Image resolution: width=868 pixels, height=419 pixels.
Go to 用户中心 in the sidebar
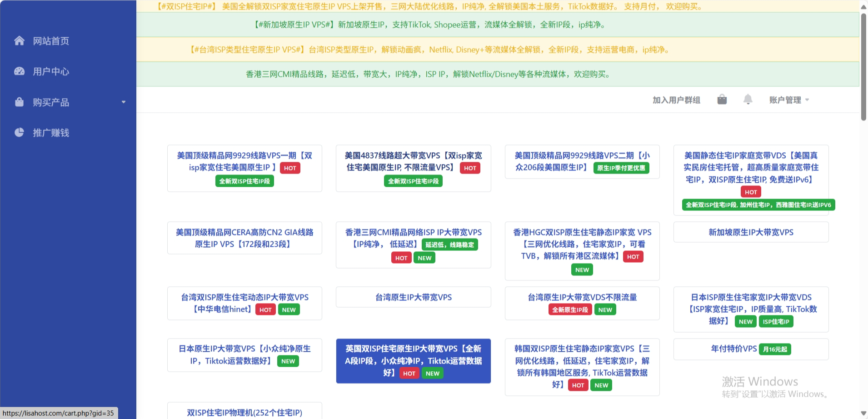pos(51,71)
